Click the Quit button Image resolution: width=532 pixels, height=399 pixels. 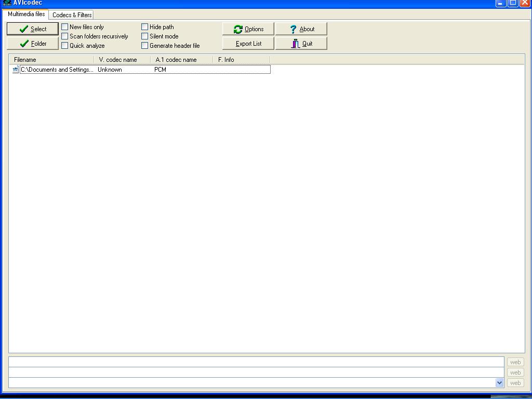301,44
